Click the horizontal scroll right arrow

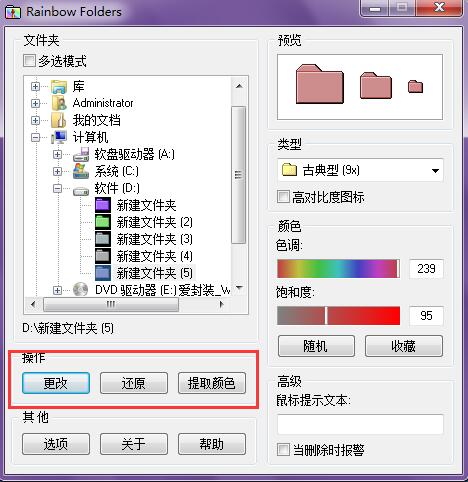click(x=221, y=304)
